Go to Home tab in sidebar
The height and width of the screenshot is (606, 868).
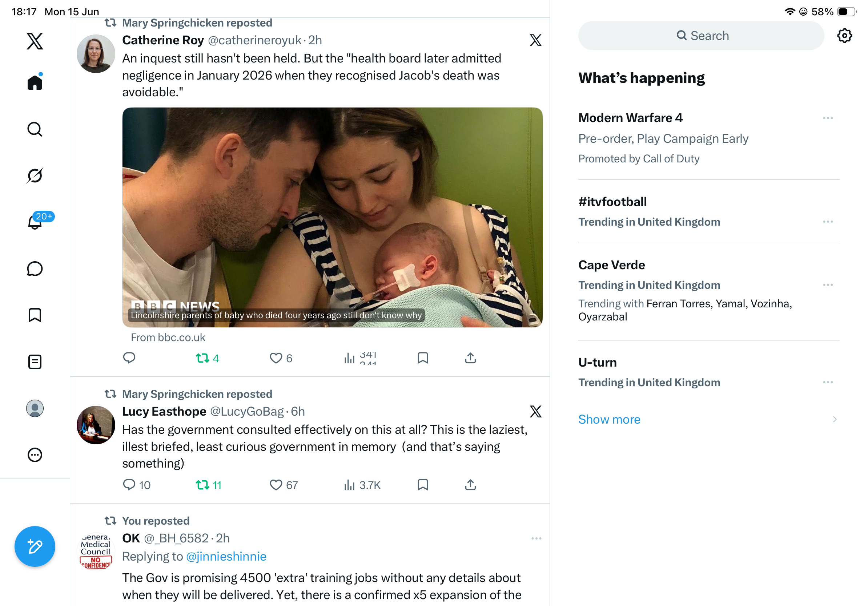click(35, 82)
